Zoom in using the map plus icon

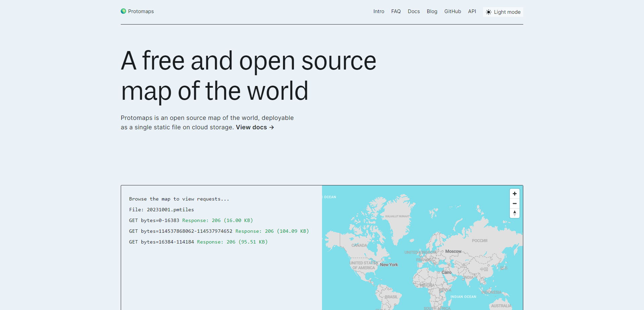coord(515,193)
